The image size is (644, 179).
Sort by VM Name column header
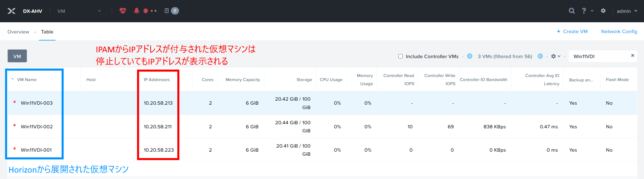(27, 80)
